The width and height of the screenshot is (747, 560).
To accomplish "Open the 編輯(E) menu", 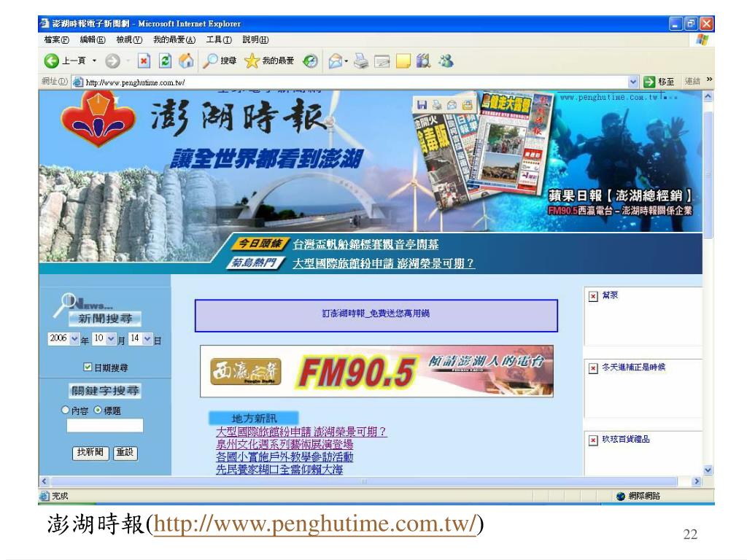I will tap(92, 40).
